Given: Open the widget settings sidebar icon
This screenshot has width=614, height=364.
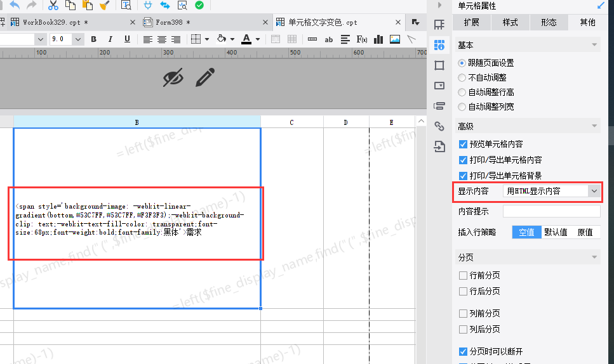Looking at the screenshot, I should [439, 85].
